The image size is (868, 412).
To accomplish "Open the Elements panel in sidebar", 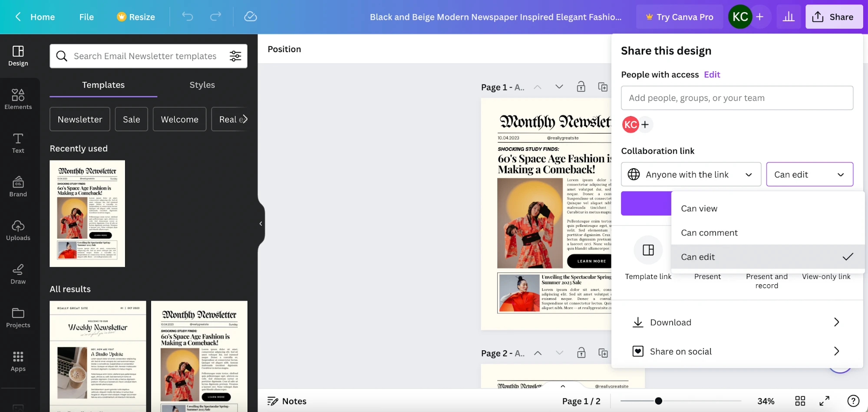I will point(18,99).
